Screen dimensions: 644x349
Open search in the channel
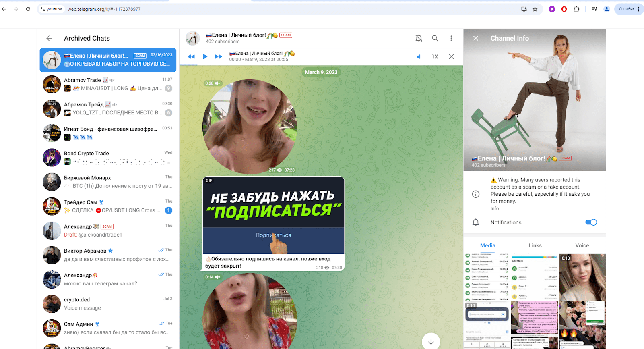(x=435, y=38)
